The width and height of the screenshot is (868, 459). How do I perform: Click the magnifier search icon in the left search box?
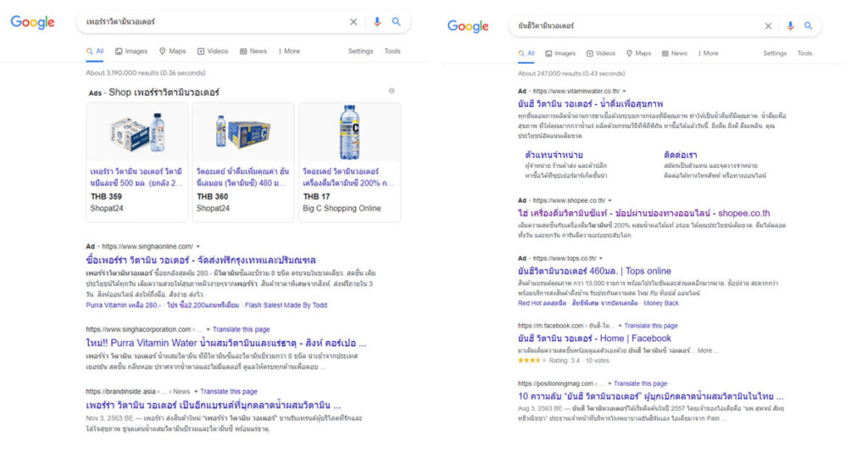(397, 21)
